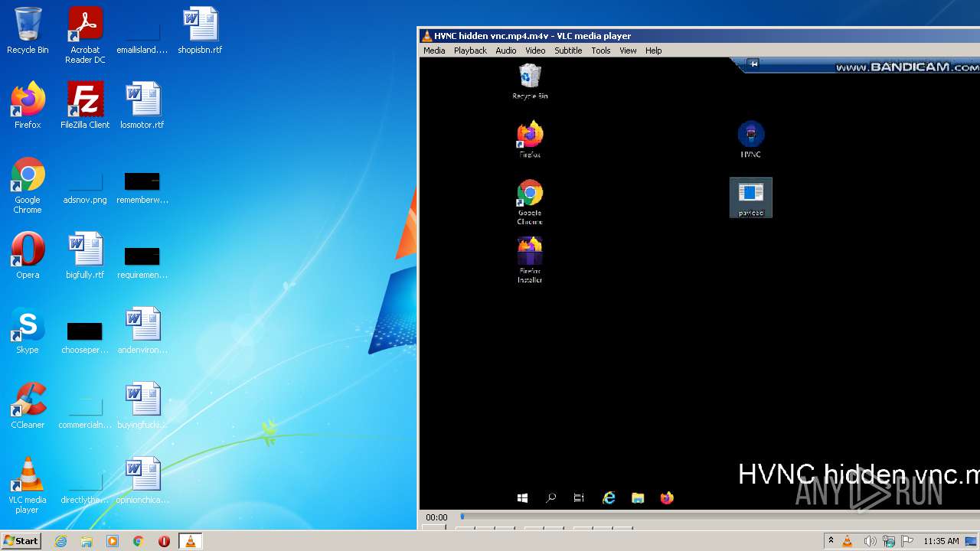The image size is (980, 551).
Task: Open the Skype desktop shortcut
Action: 28,331
